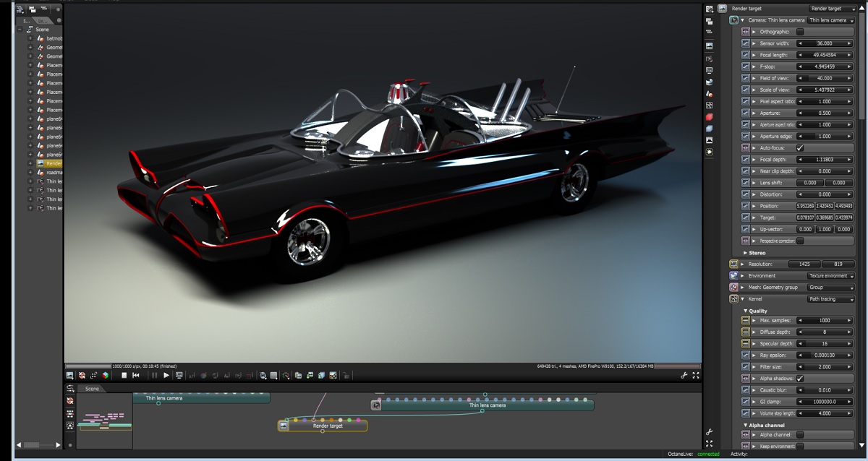Click the camera icon on graph Thin lens node
The height and width of the screenshot is (461, 868).
pyautogui.click(x=376, y=405)
